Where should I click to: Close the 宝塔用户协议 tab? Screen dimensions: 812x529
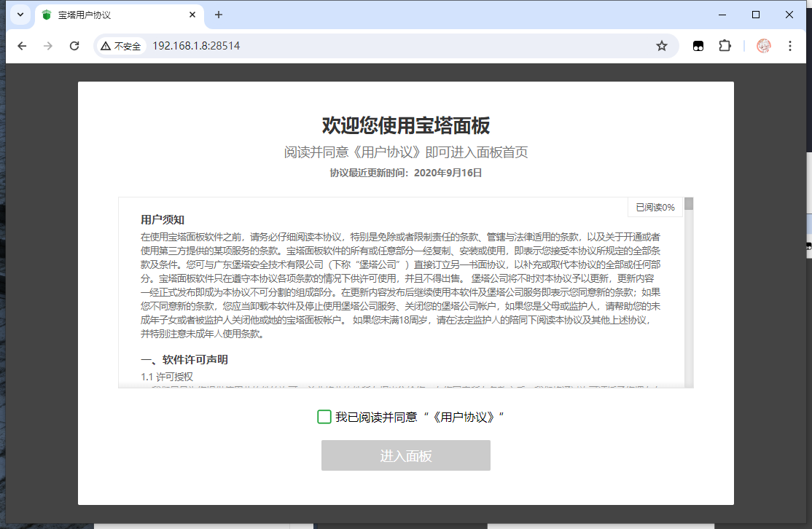[193, 15]
